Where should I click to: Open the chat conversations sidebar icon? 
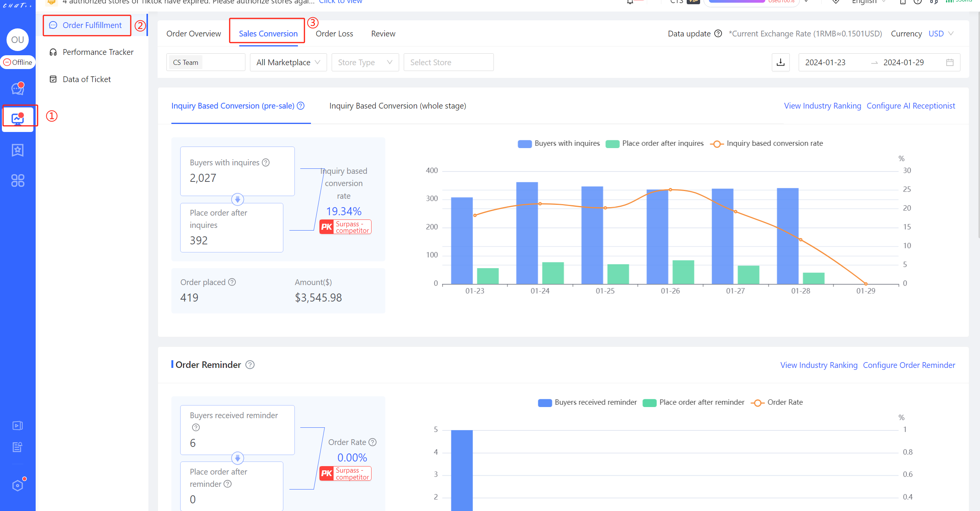click(18, 88)
